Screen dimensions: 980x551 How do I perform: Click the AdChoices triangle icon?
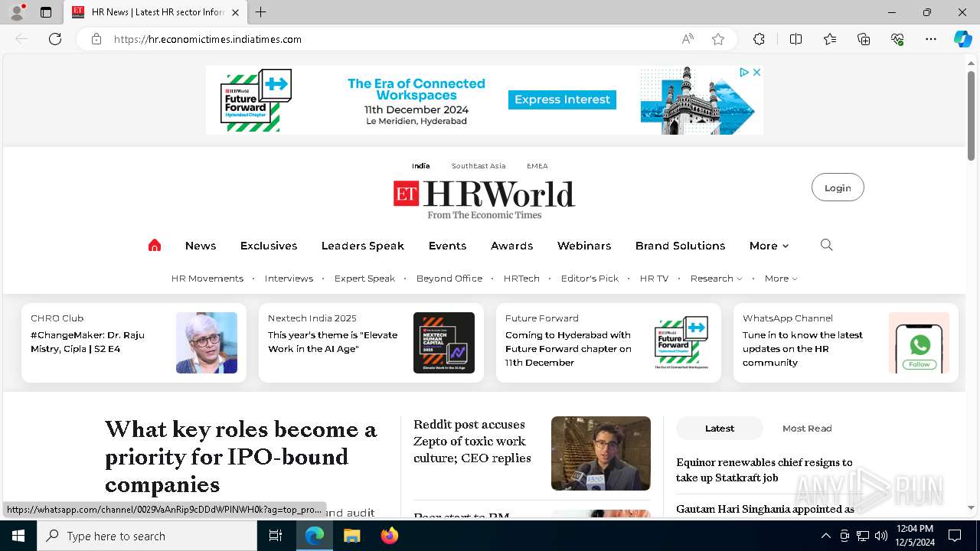(743, 72)
